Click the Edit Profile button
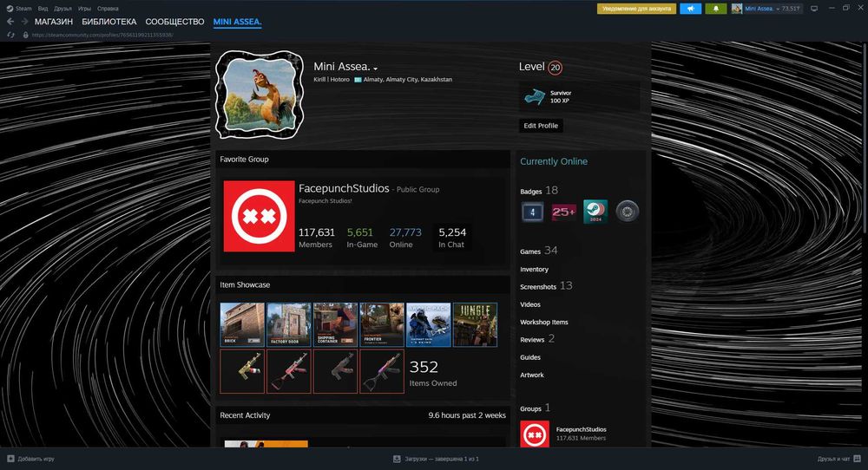 click(541, 126)
